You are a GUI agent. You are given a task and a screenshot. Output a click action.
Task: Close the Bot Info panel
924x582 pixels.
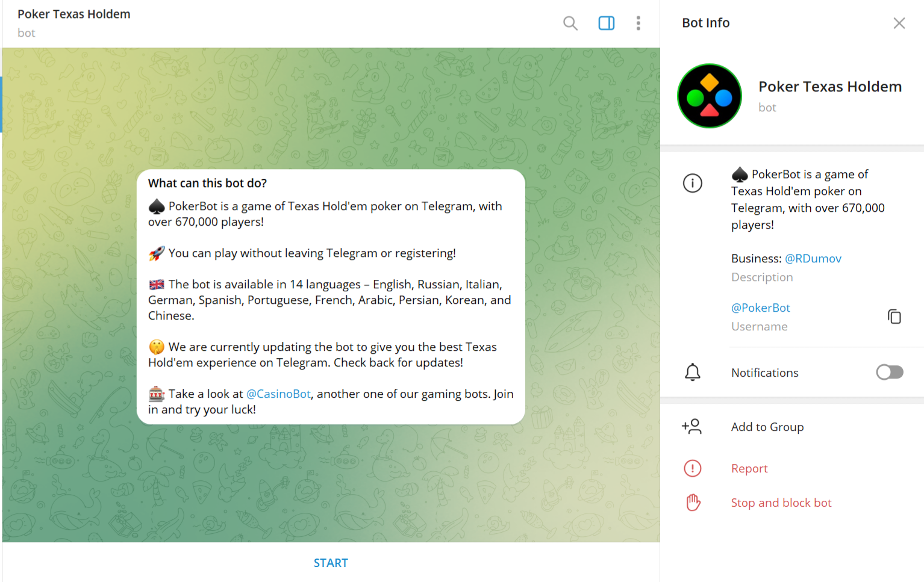click(899, 23)
